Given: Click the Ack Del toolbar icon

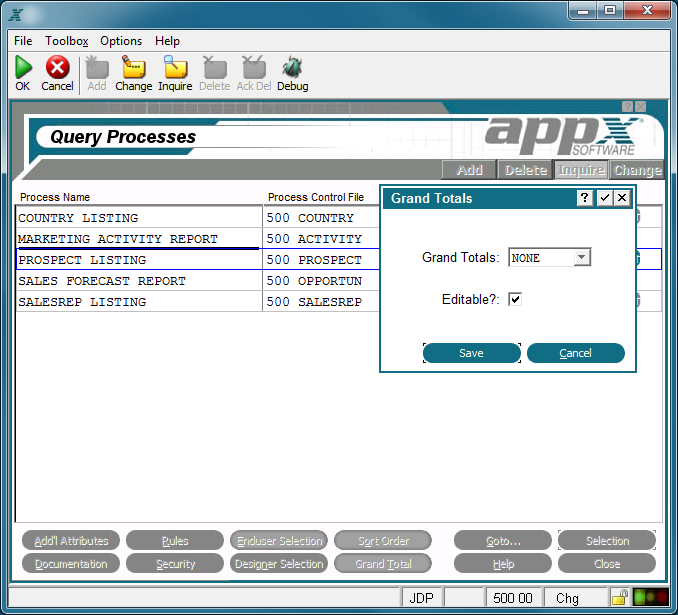Looking at the screenshot, I should point(254,67).
